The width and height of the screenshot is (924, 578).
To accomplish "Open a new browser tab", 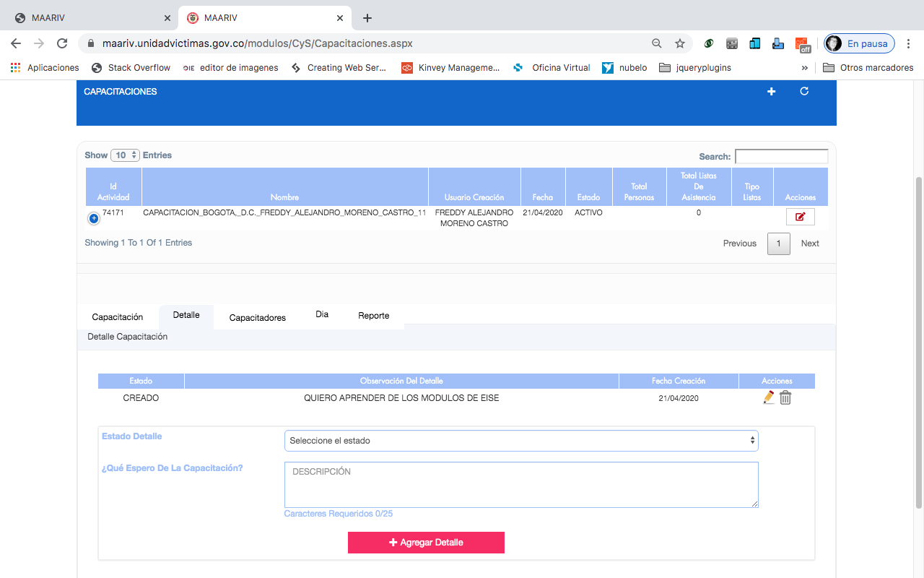I will pos(367,18).
